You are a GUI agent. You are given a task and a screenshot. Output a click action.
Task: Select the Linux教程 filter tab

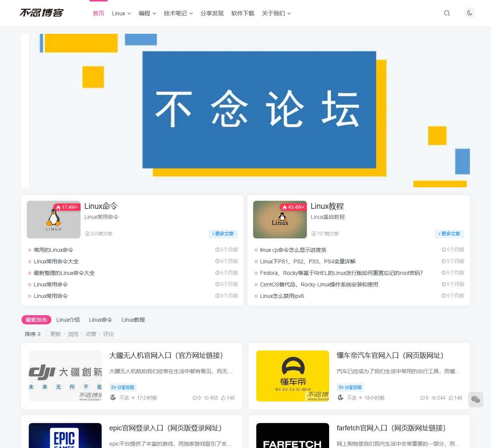click(x=133, y=320)
